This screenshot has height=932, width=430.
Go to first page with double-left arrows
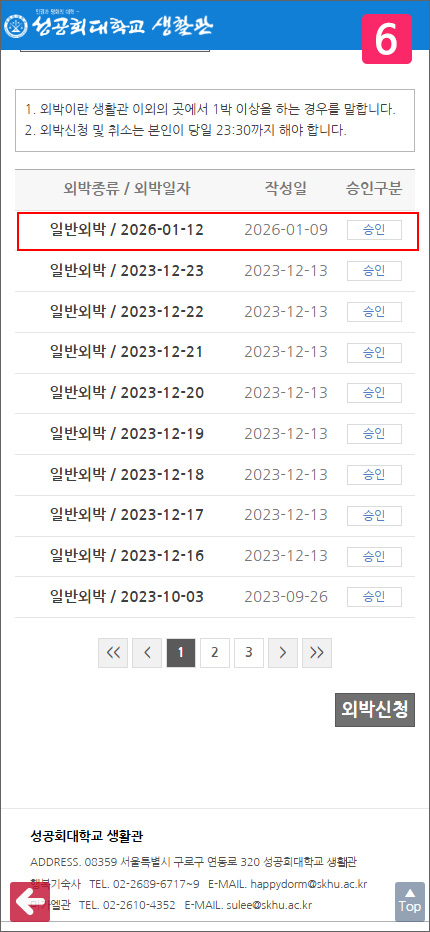click(113, 653)
